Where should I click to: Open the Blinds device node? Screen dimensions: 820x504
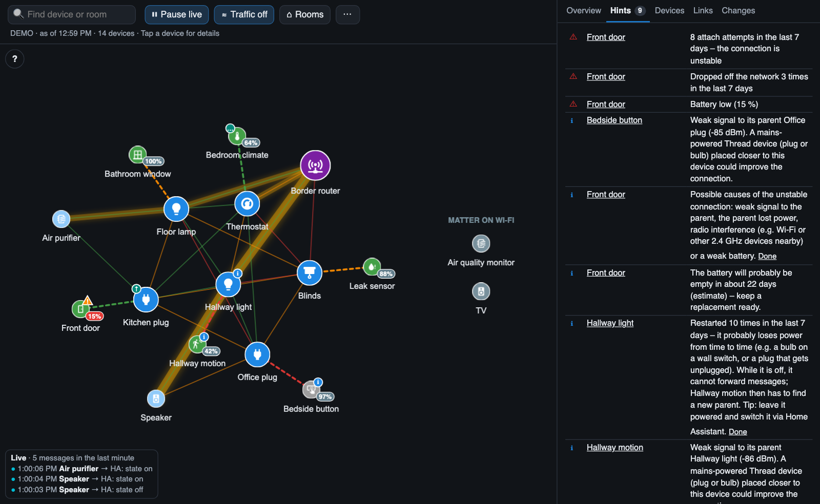tap(310, 273)
